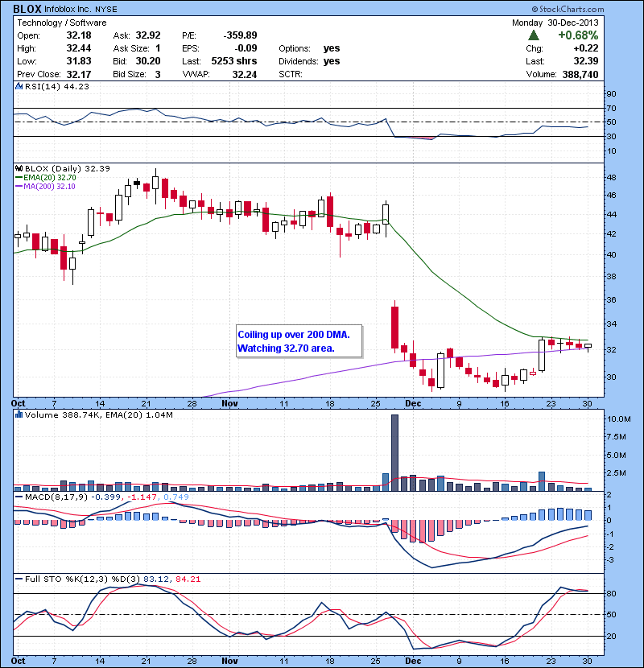The image size is (644, 668).
Task: Click the Last trade size 5253 shrs
Action: pos(234,61)
